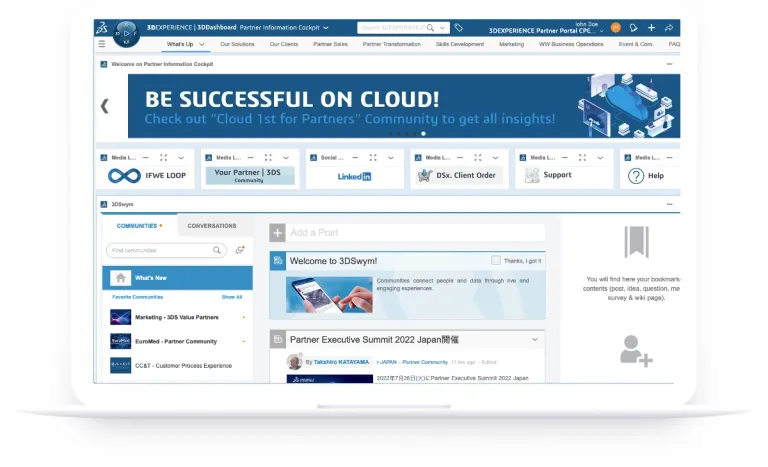Click the 3DS logo in header
This screenshot has height=467, width=768.
pos(102,28)
